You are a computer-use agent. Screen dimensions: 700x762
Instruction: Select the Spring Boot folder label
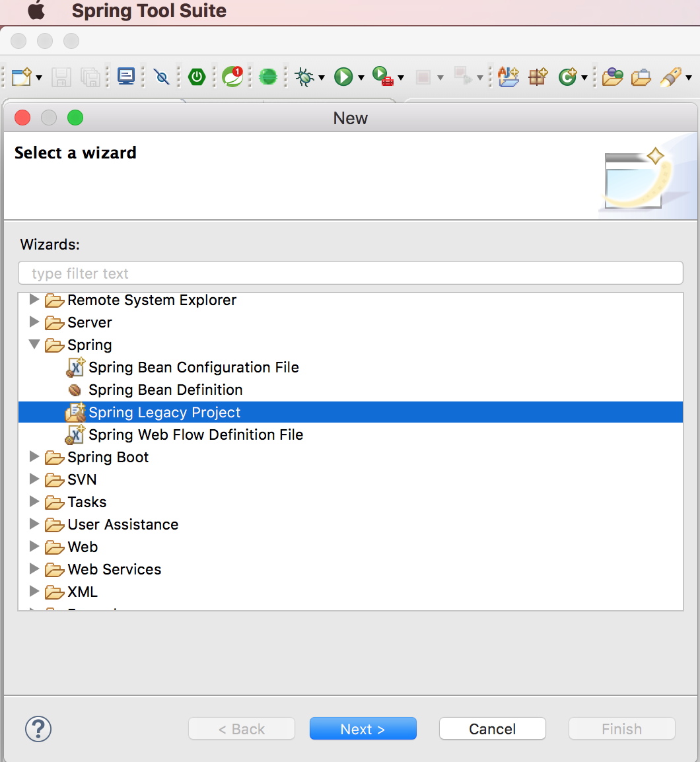(108, 458)
